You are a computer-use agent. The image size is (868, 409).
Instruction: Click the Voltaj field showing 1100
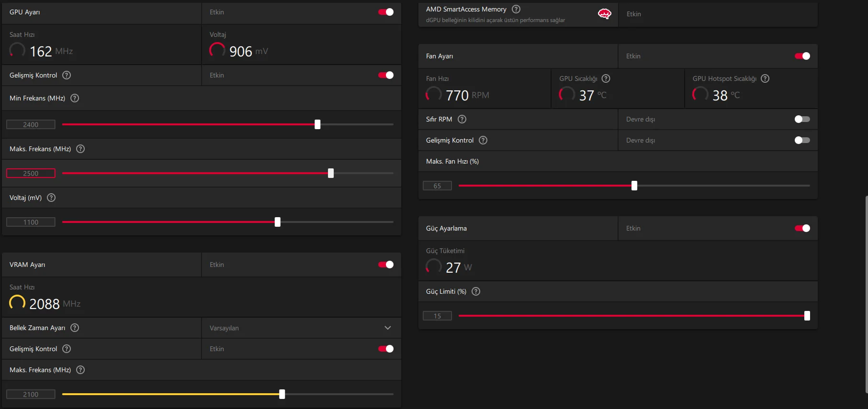pyautogui.click(x=31, y=222)
